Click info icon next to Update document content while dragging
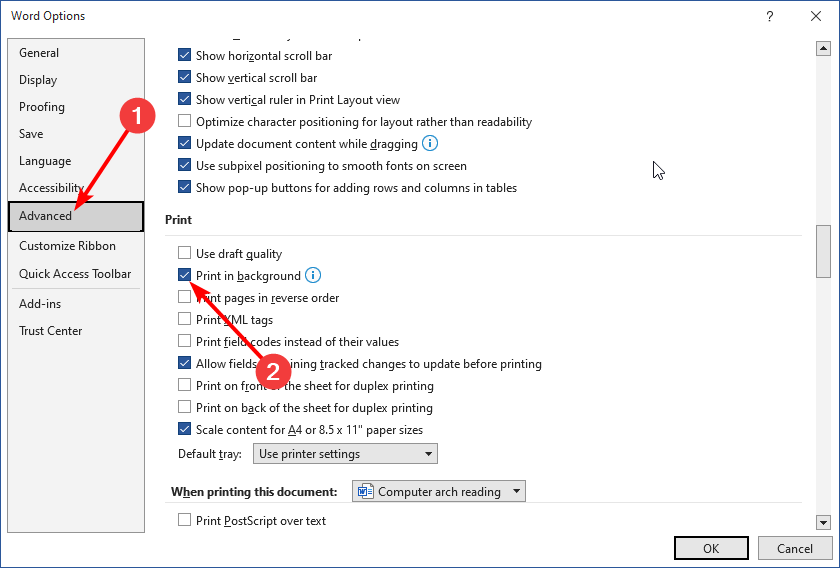Image resolution: width=840 pixels, height=568 pixels. 430,144
